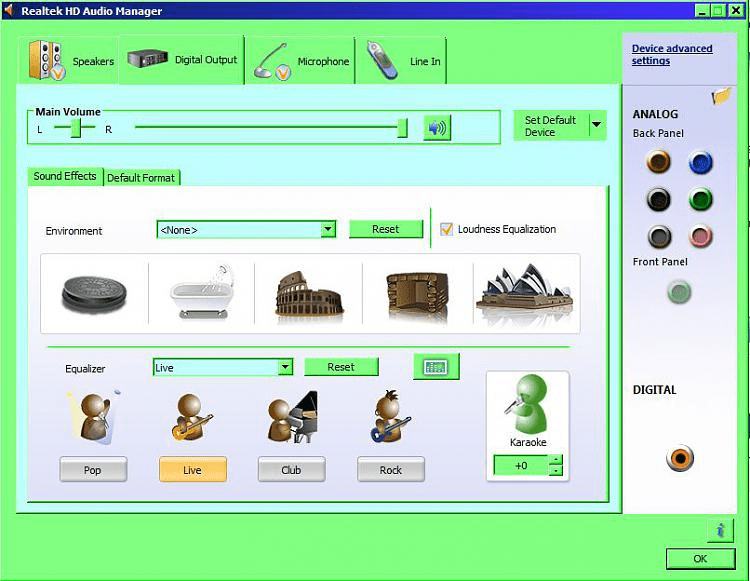Open the connector settings folder icon
Image resolution: width=750 pixels, height=581 pixels.
click(x=721, y=97)
